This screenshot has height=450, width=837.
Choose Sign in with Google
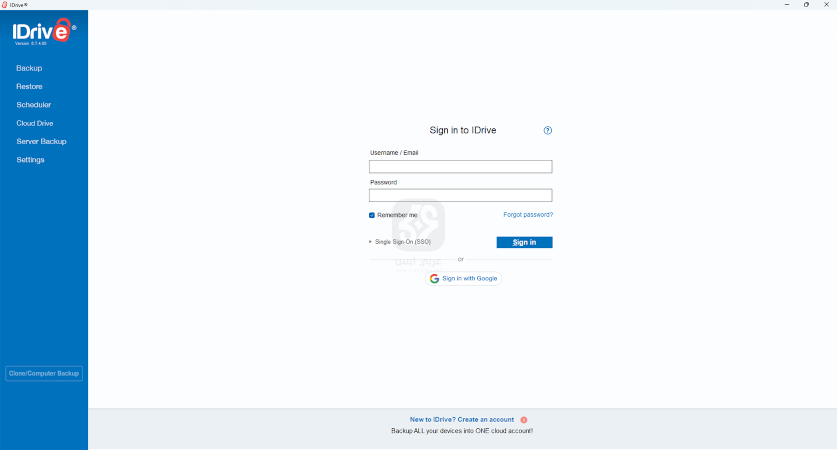coord(463,279)
